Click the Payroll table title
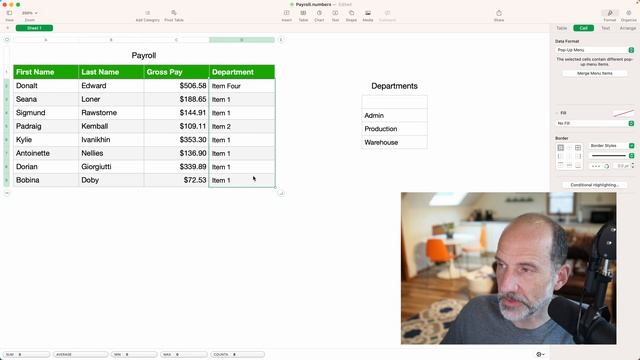 point(144,56)
